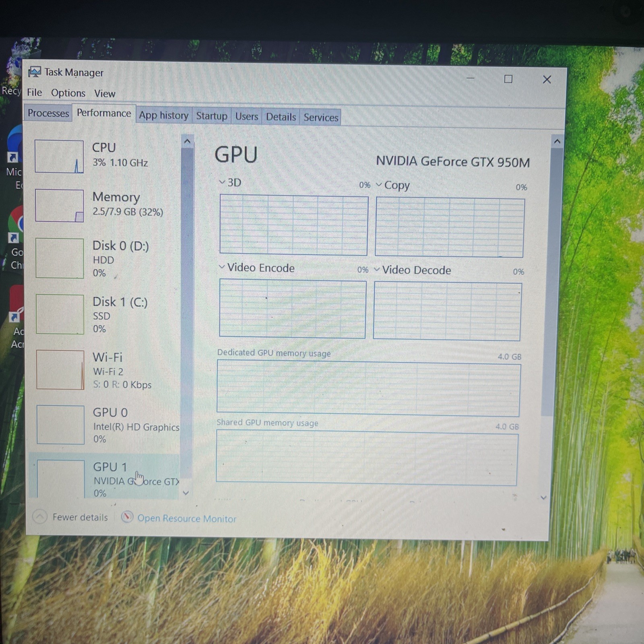Viewport: 644px width, 644px height.
Task: Click the Dedicated GPU memory usage graph
Action: tap(368, 388)
